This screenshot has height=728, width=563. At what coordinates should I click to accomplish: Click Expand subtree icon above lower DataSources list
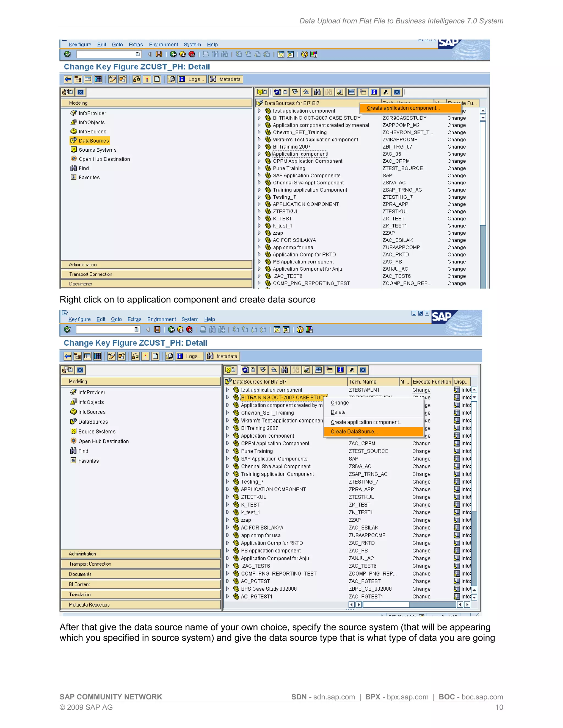pyautogui.click(x=263, y=370)
